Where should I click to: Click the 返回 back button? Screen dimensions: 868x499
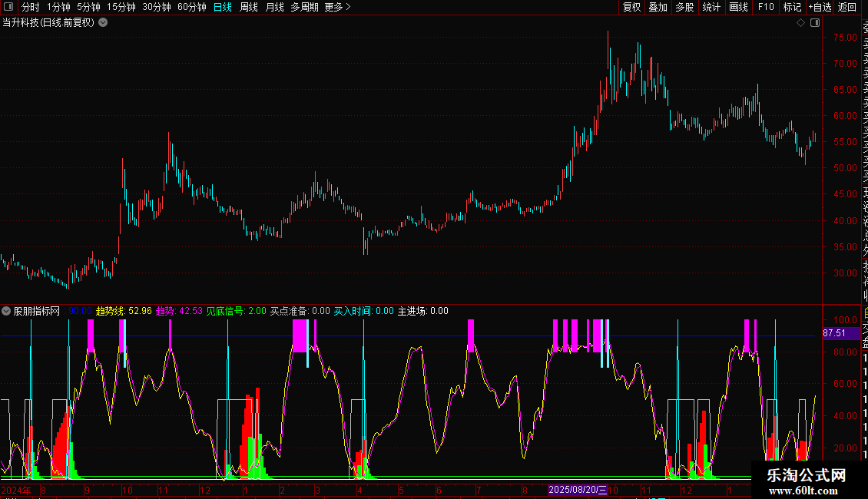point(847,7)
